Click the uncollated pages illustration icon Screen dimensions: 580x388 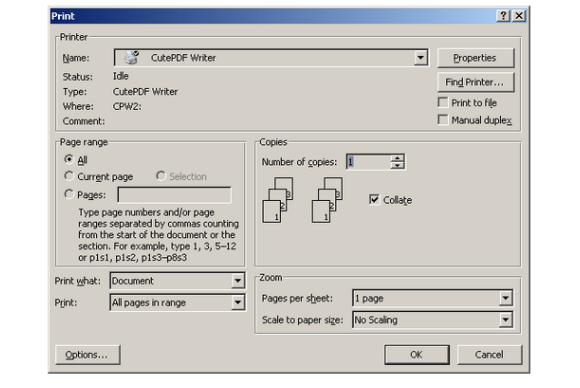coord(278,200)
